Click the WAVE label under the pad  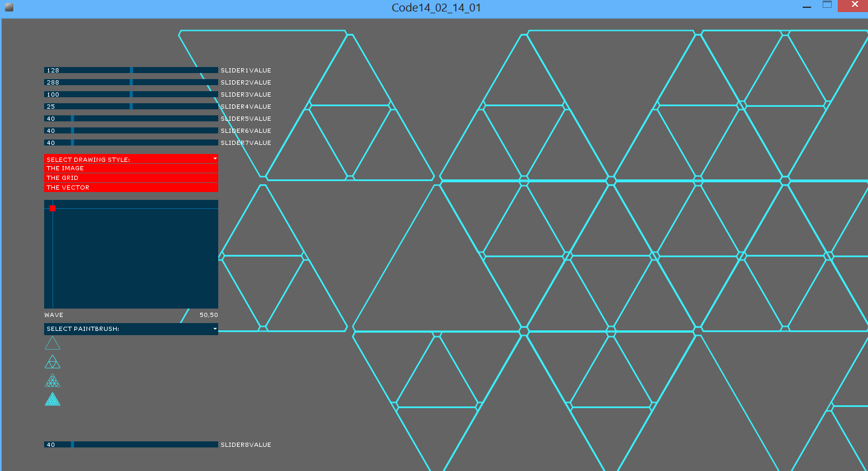54,315
